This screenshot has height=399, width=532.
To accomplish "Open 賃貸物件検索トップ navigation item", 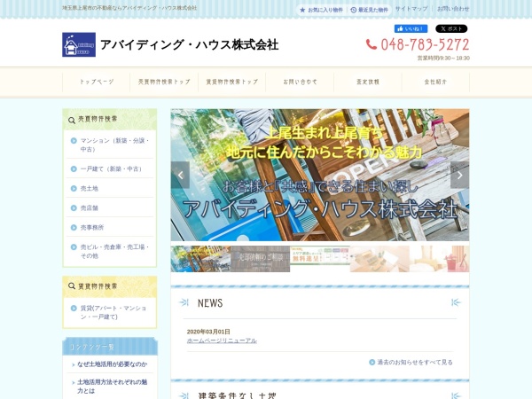I will tap(232, 82).
